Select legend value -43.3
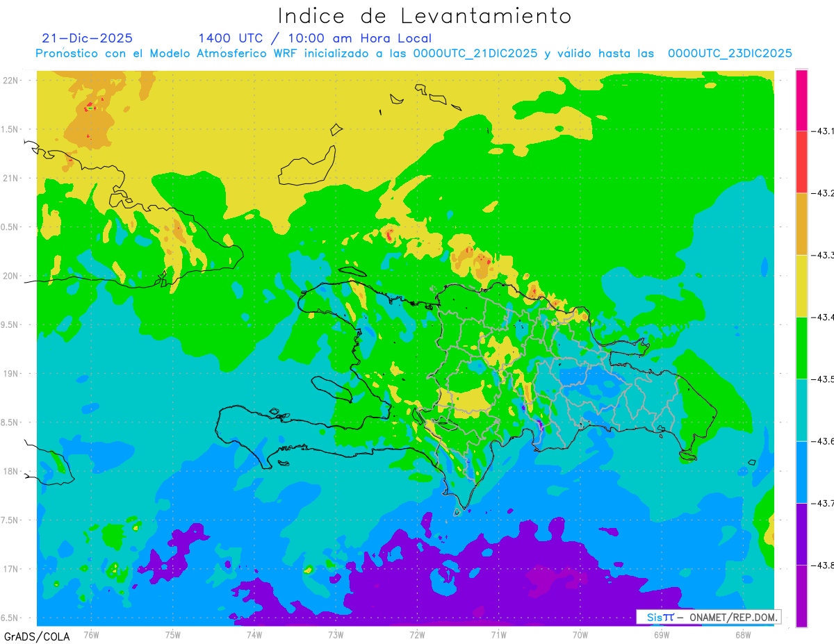Image resolution: width=834 pixels, height=644 pixels. coord(824,255)
